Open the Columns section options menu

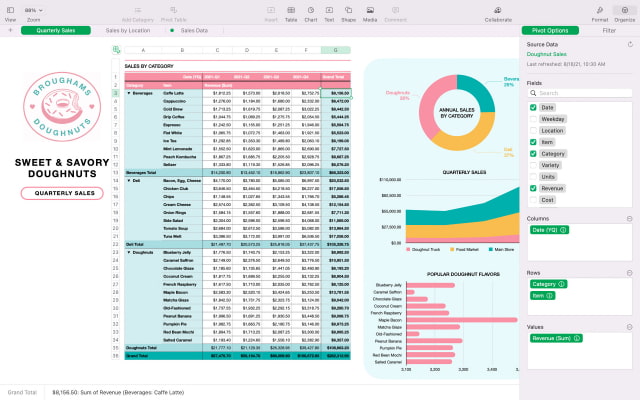coord(629,218)
